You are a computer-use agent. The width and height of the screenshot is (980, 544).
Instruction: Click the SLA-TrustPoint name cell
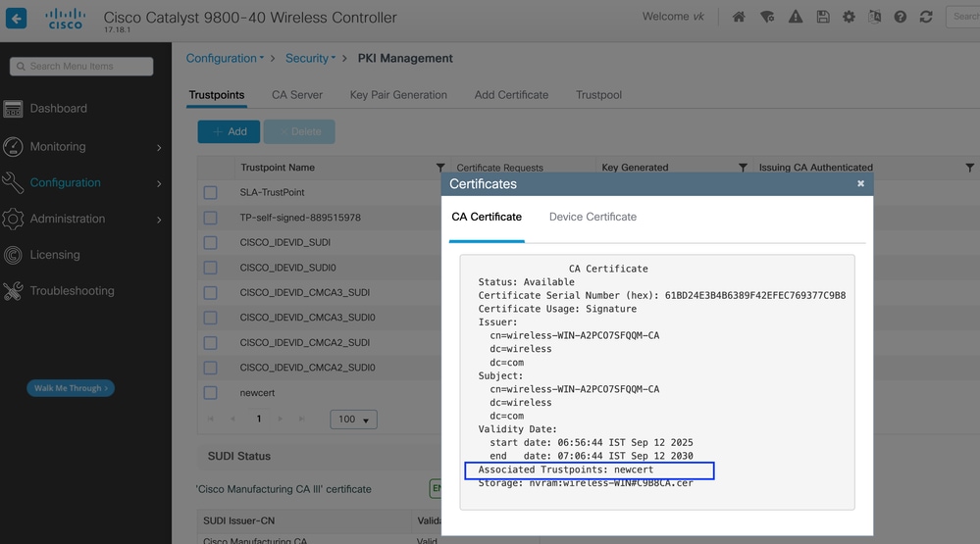tap(272, 192)
